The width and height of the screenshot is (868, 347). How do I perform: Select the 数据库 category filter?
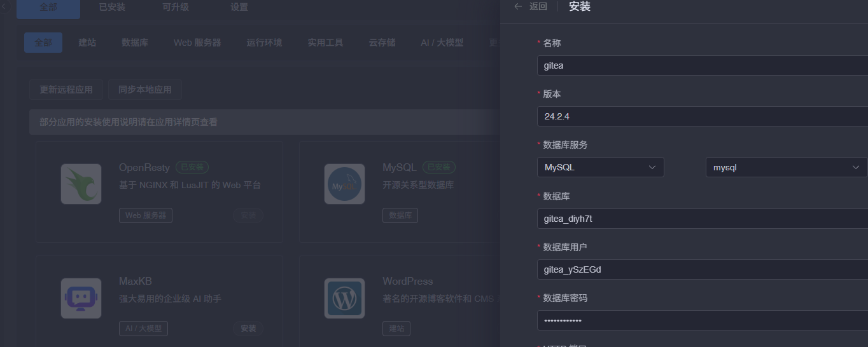[x=135, y=43]
